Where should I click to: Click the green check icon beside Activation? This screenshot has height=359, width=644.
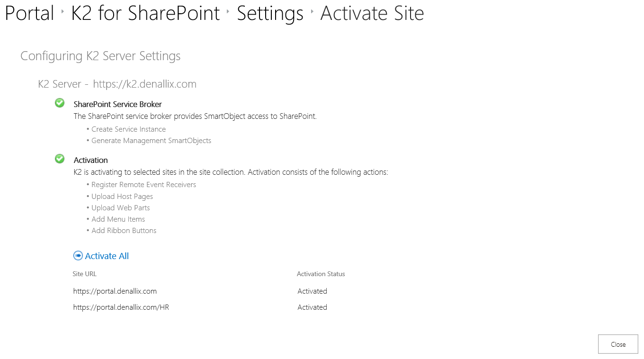coord(60,159)
